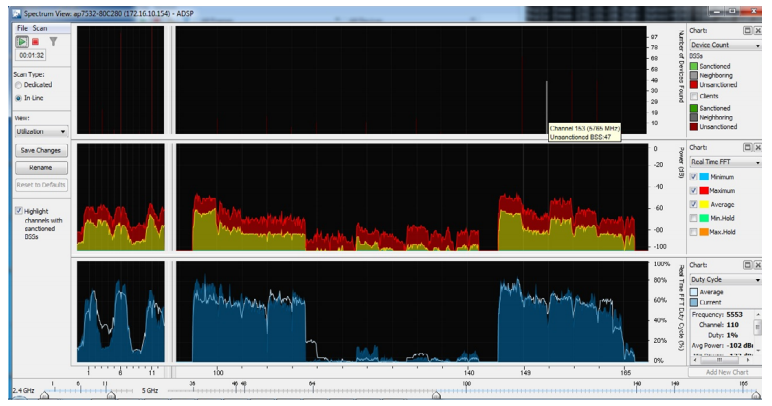Click the Save Changes button
The width and height of the screenshot is (772, 406).
tap(41, 151)
